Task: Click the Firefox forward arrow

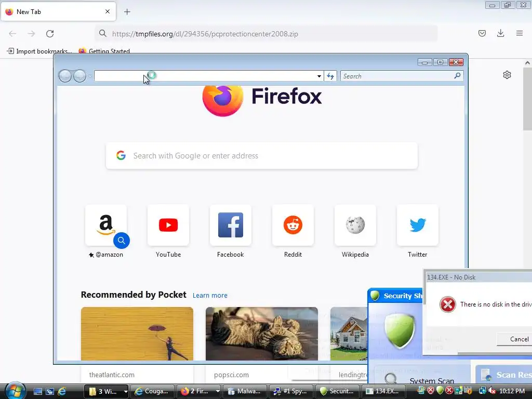Action: pos(31,34)
